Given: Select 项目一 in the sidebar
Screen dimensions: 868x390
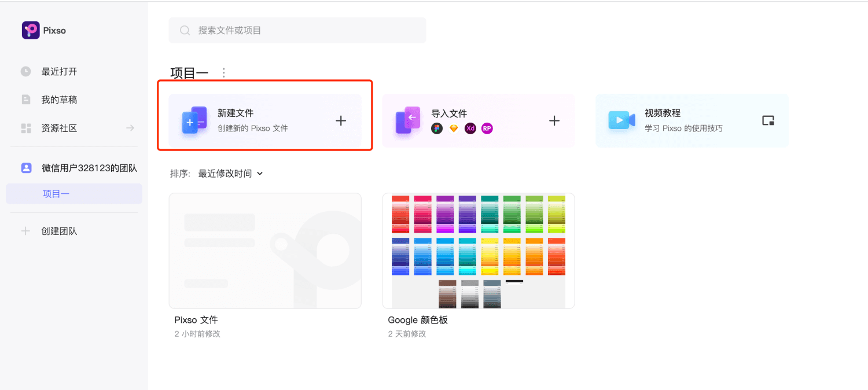Looking at the screenshot, I should [74, 194].
